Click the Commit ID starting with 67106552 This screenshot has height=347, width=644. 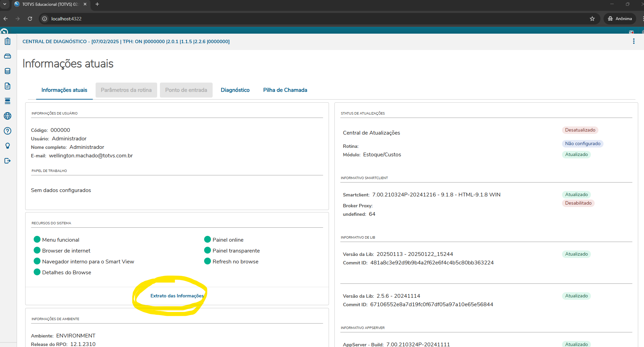click(x=431, y=305)
